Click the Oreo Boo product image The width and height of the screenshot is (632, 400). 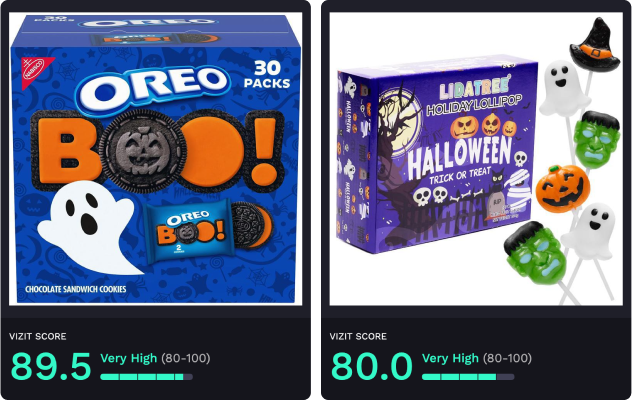(x=156, y=159)
